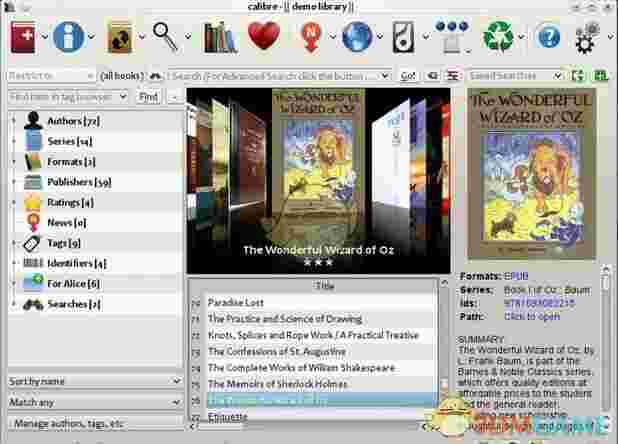Toggle the search highlight button before Saved Searches
The height and width of the screenshot is (444, 618).
[452, 75]
